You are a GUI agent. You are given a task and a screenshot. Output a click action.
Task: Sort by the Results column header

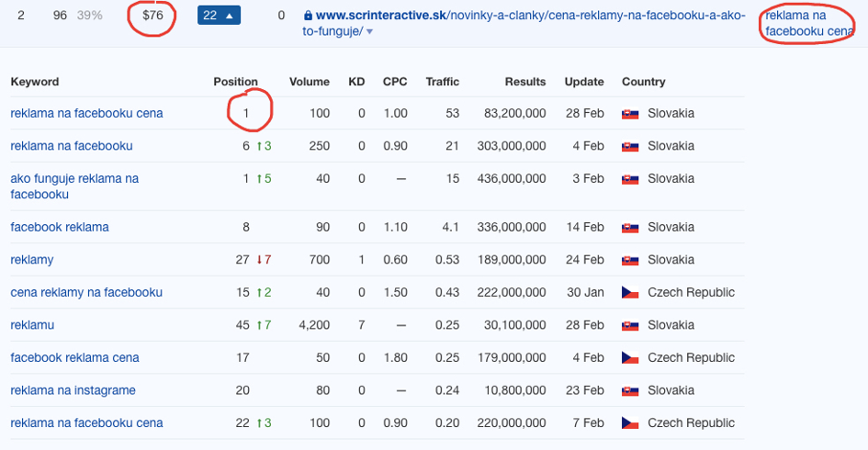pyautogui.click(x=524, y=82)
